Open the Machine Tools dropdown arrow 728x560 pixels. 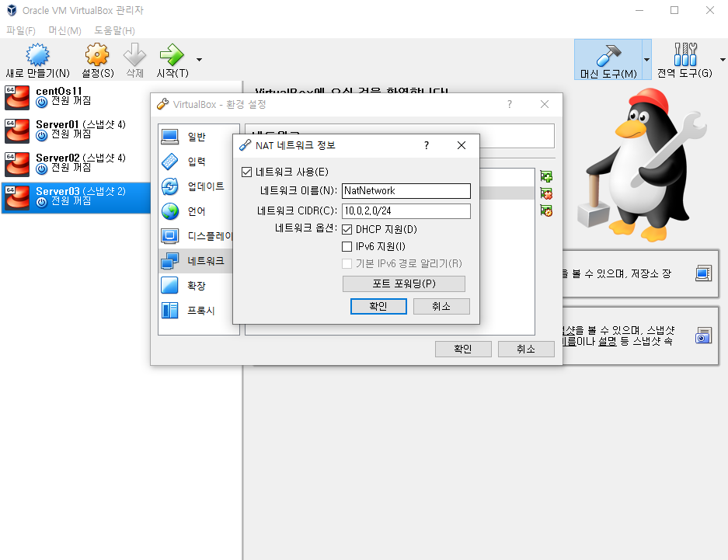coord(646,59)
